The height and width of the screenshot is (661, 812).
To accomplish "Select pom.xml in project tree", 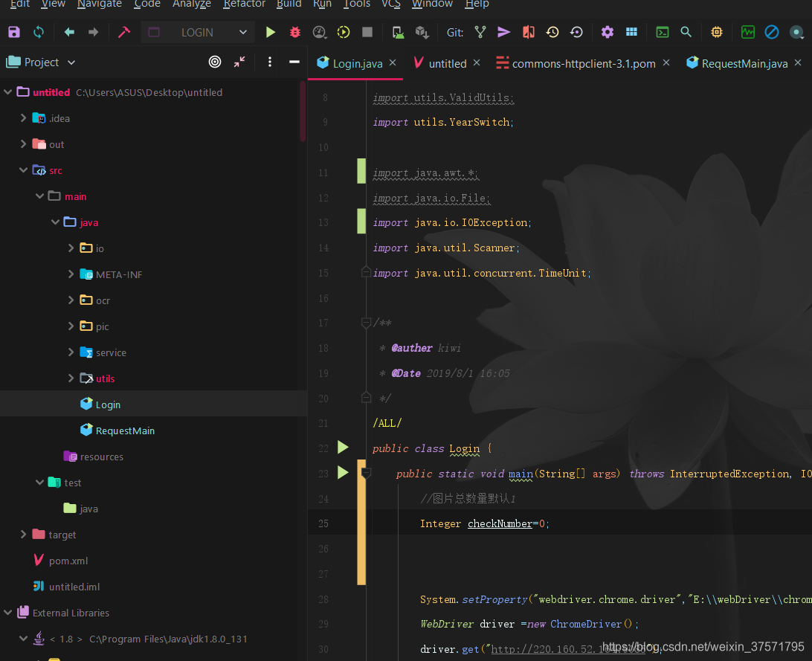I will click(68, 561).
